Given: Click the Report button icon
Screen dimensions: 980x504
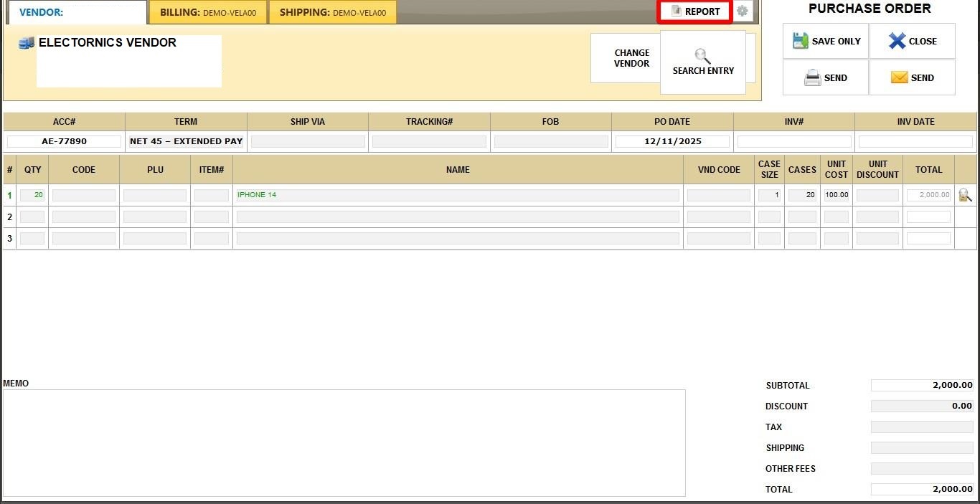Looking at the screenshot, I should point(676,11).
